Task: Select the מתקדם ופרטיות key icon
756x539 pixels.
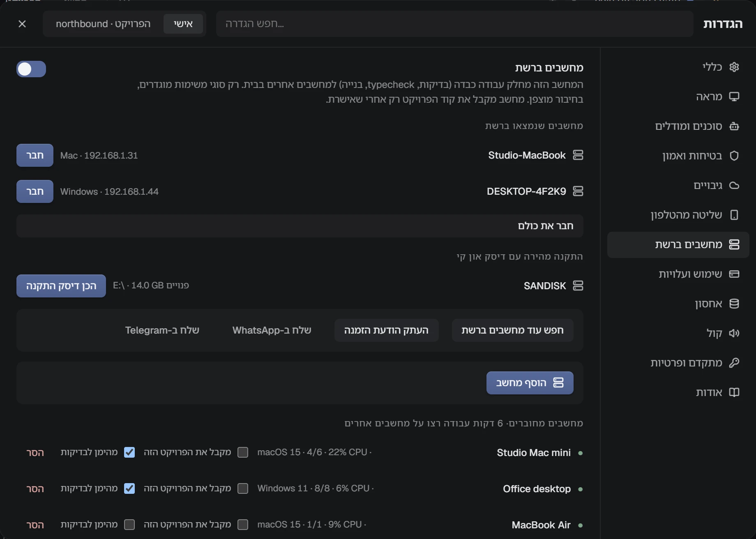Action: click(734, 363)
